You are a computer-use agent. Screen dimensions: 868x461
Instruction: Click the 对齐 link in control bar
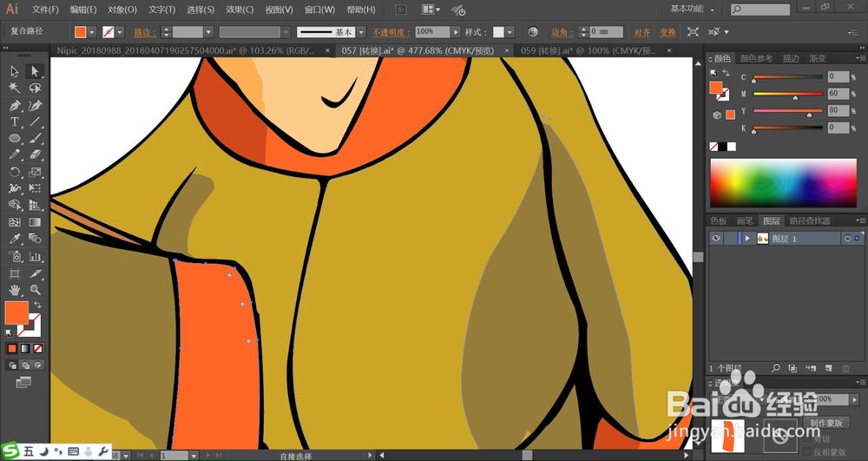coord(642,33)
